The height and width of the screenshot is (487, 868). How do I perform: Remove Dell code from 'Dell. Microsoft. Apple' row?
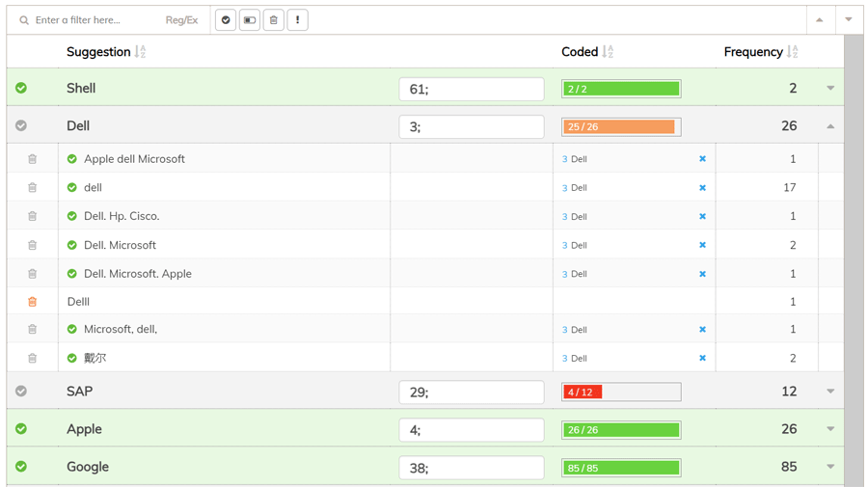click(702, 274)
